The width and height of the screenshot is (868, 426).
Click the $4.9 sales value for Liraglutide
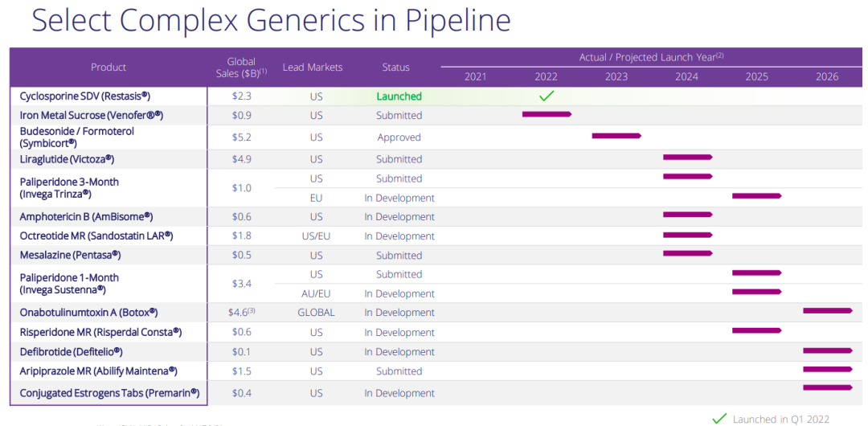click(x=242, y=159)
